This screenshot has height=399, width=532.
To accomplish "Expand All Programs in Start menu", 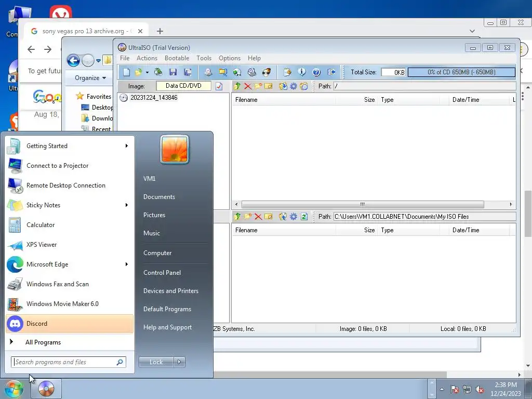I will tap(43, 342).
